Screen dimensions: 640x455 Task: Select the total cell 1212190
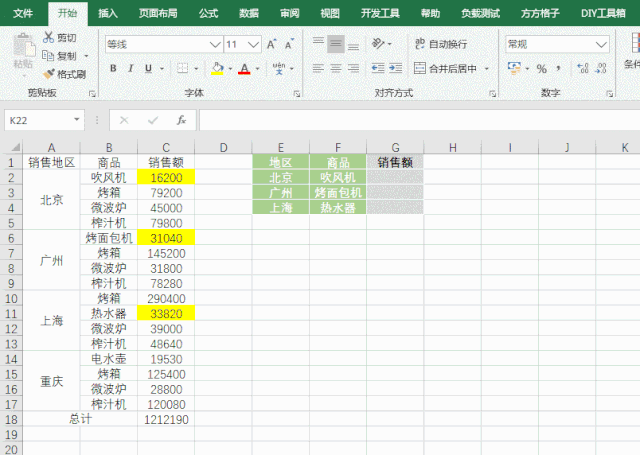[x=166, y=419]
